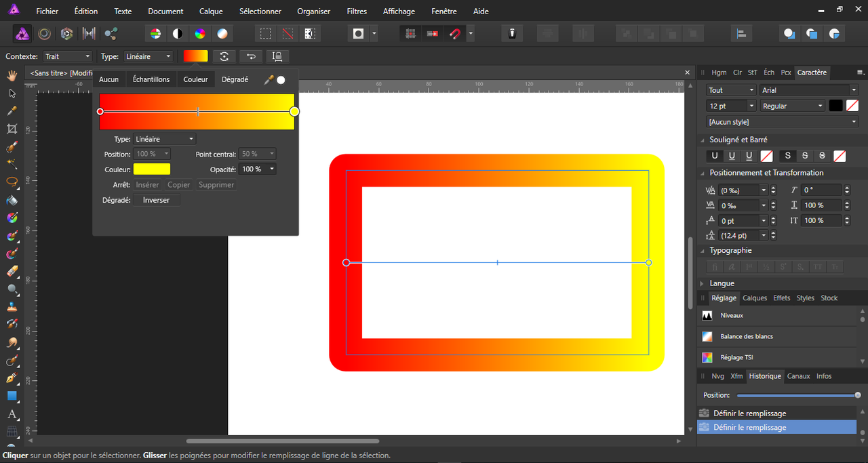Open the Contexte dropdown set to Trait
Viewport: 868px width, 463px height.
[x=67, y=56]
